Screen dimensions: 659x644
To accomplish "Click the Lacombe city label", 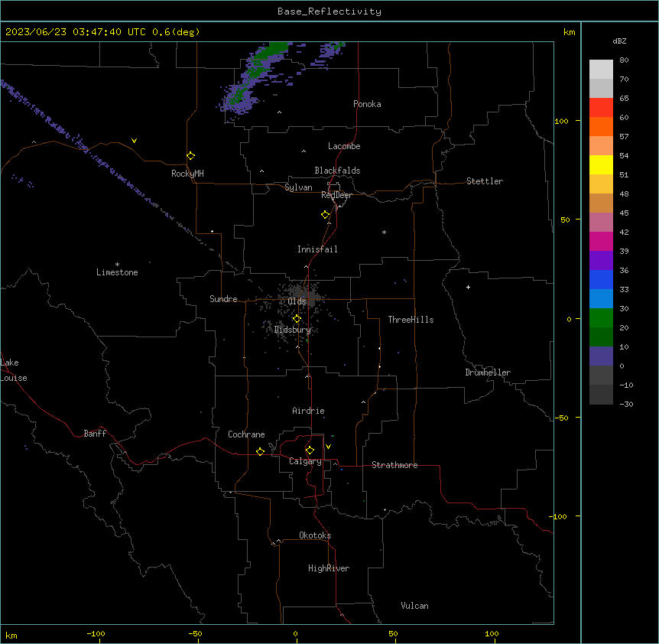I will (x=344, y=146).
